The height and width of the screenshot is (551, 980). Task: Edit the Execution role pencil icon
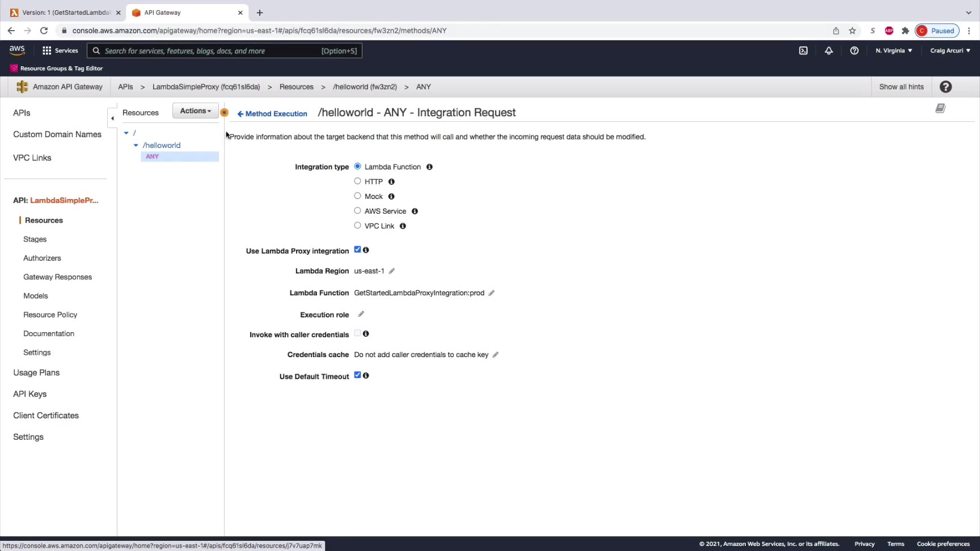tap(361, 314)
